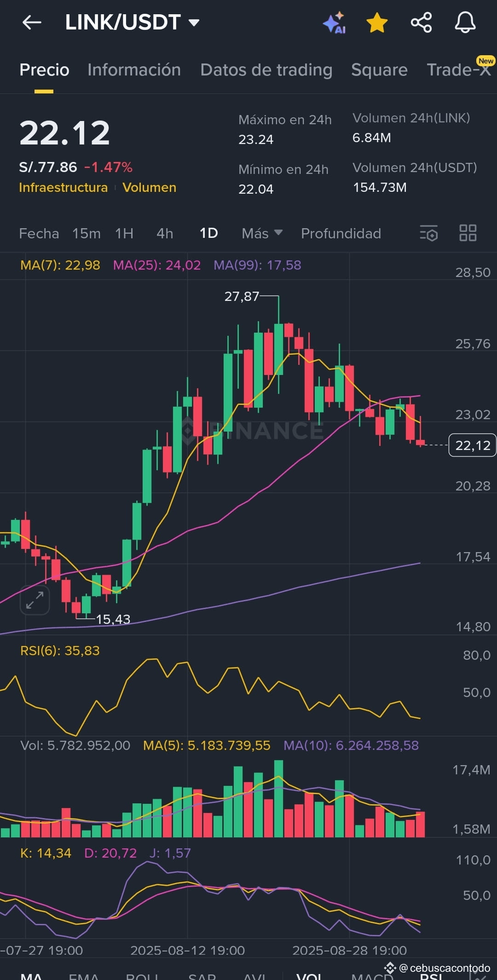497x980 pixels.
Task: Tap the -1.47% change value
Action: 109,167
